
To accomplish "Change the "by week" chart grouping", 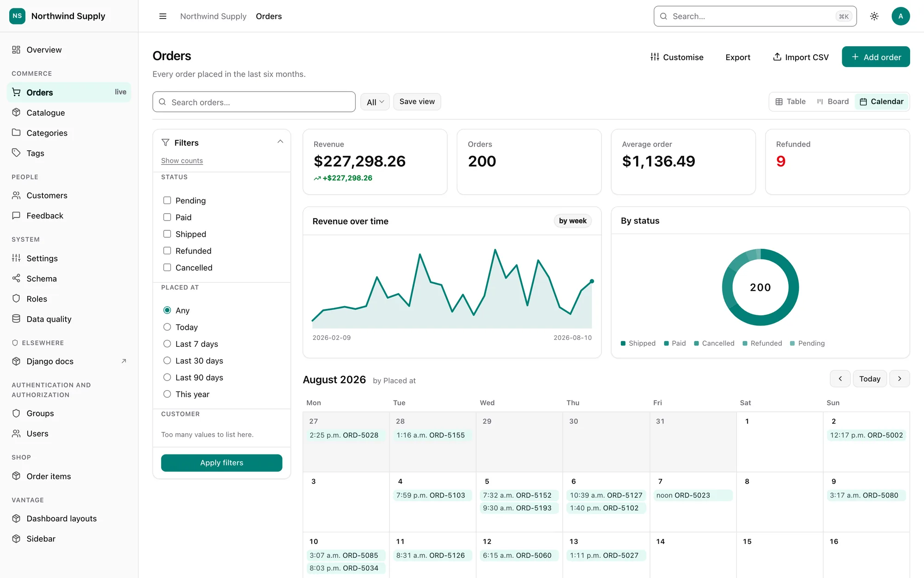I will click(572, 221).
